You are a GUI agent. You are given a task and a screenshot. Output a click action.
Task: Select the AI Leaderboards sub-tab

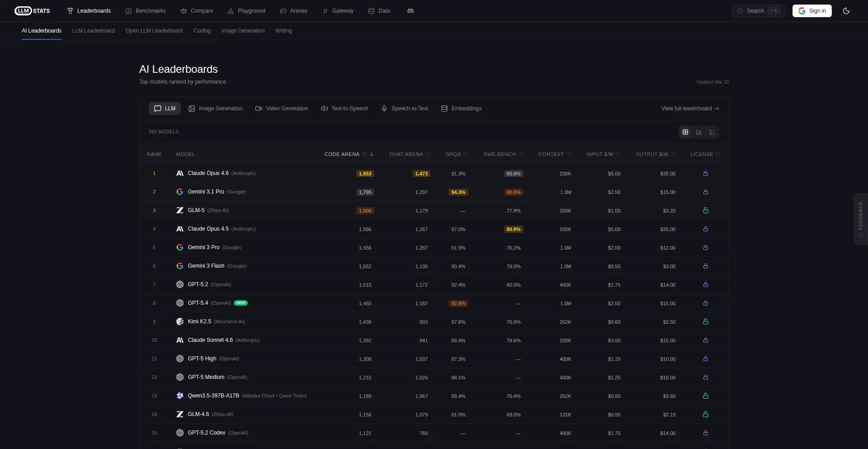[42, 31]
